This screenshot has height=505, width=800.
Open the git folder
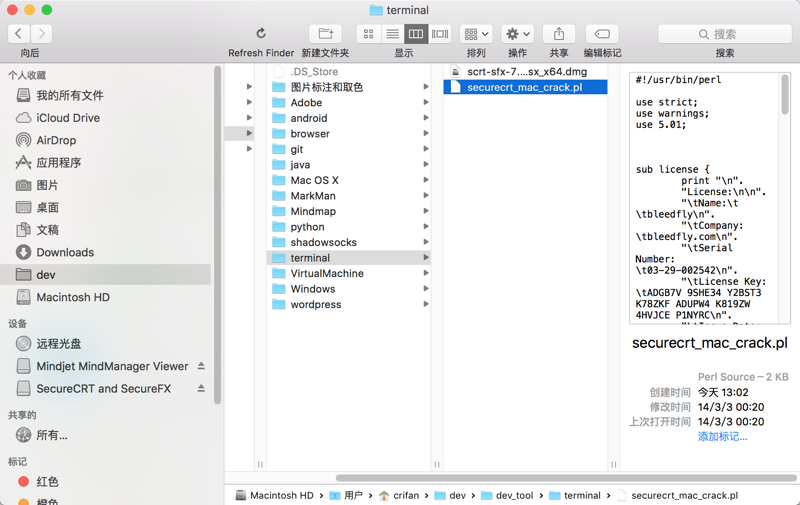pyautogui.click(x=348, y=149)
